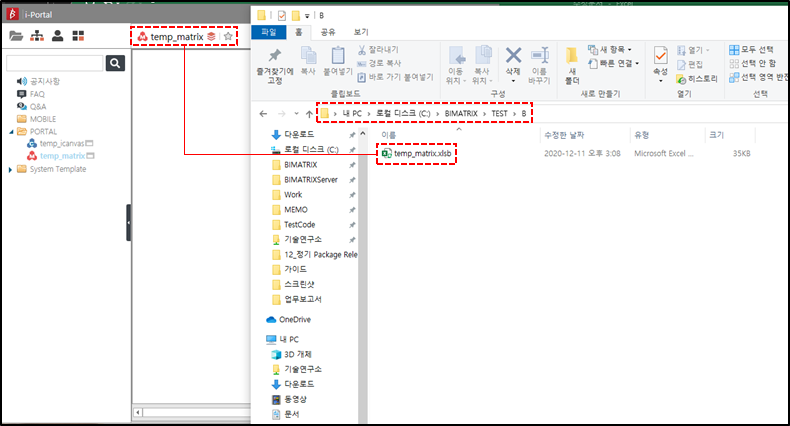Click the Explorer back arrow
Viewport: 790px width, 426px height.
point(263,114)
